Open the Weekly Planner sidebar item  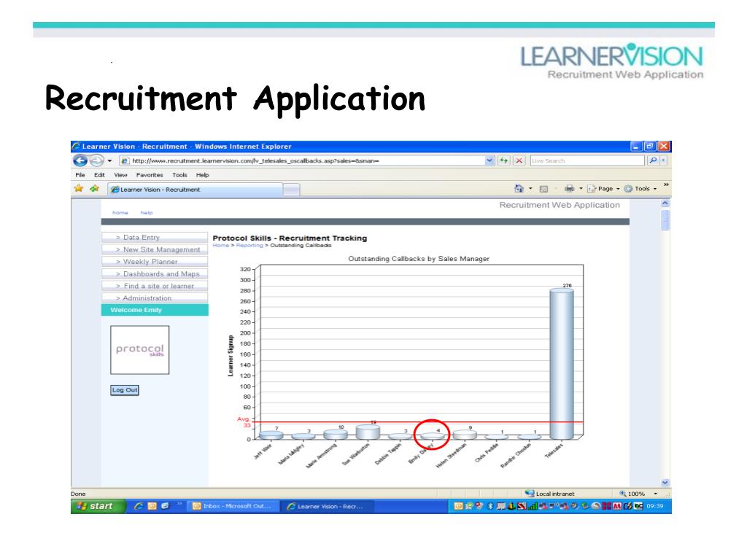(155, 262)
